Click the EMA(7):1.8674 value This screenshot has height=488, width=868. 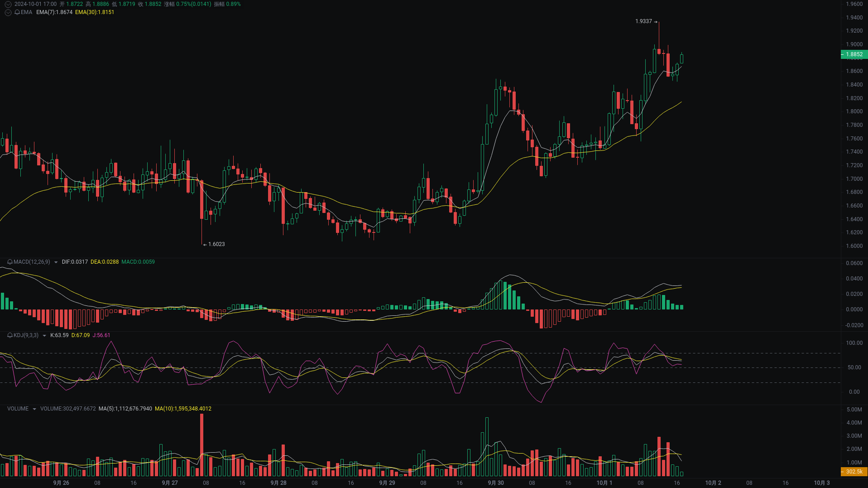click(x=54, y=12)
